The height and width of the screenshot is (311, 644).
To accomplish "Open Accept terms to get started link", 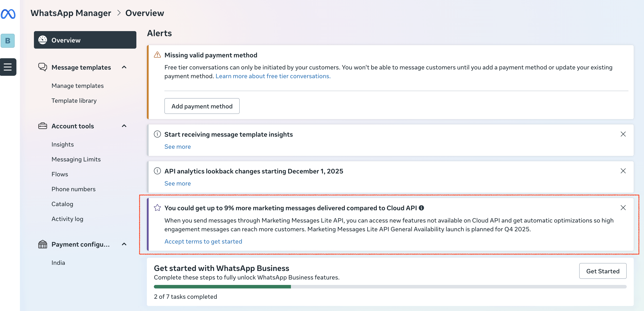I will pyautogui.click(x=203, y=241).
